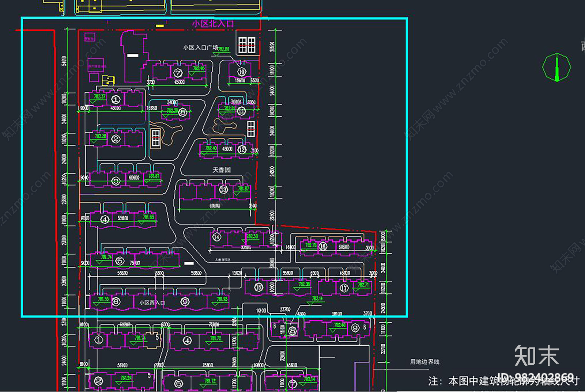Click the dimension text 18680
Viewport: 585px width, 392px height.
152,108
